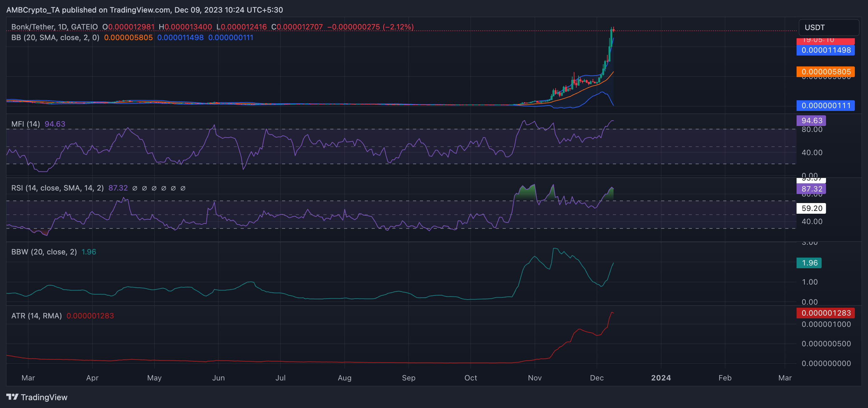Click the teal 1.96 BBW axis tag
The width and height of the screenshot is (868, 408).
coord(809,263)
